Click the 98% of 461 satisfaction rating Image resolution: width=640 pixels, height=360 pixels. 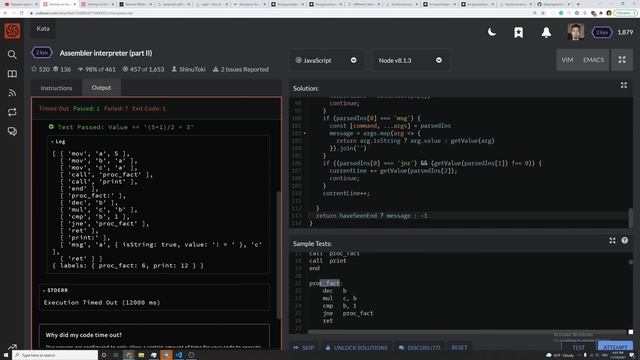click(97, 69)
